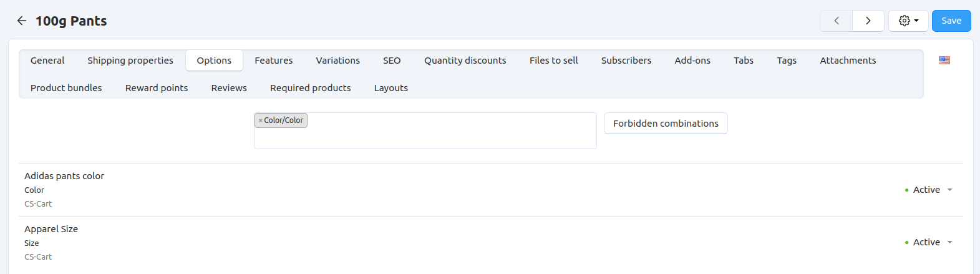
Task: Open the Reviews tab
Action: point(229,88)
